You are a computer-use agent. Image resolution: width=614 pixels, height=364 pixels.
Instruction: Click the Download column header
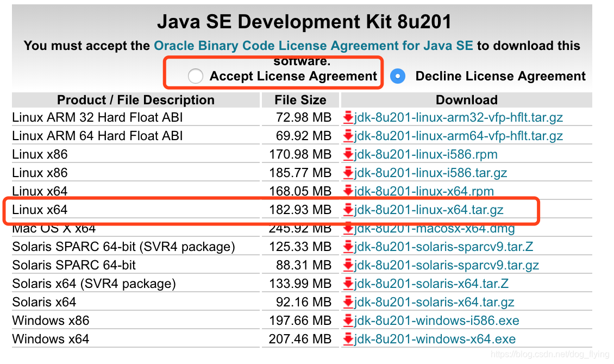pos(466,100)
